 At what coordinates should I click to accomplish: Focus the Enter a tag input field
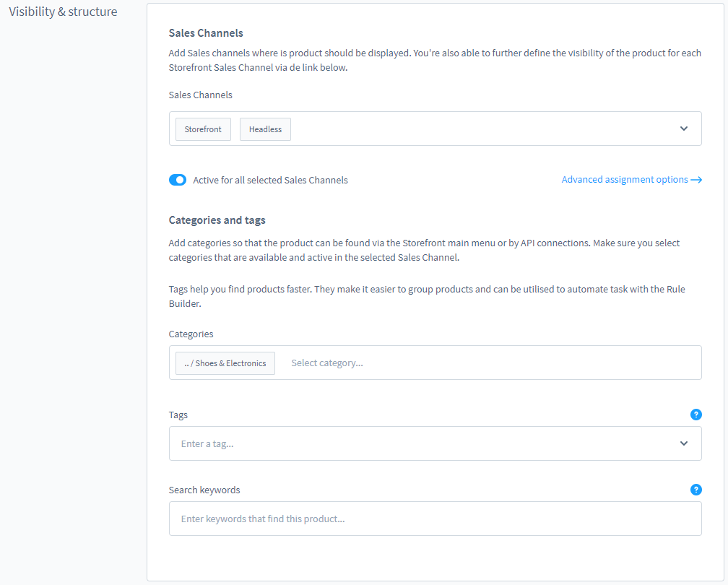click(419, 443)
